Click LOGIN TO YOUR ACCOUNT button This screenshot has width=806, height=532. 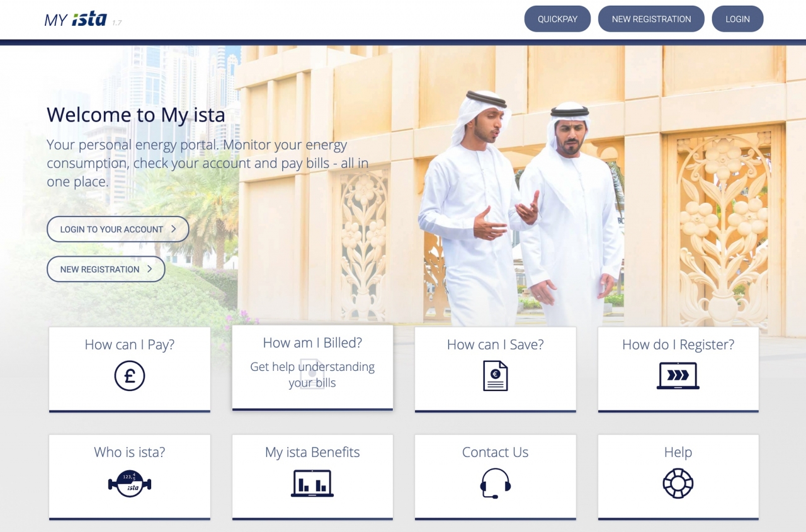118,229
